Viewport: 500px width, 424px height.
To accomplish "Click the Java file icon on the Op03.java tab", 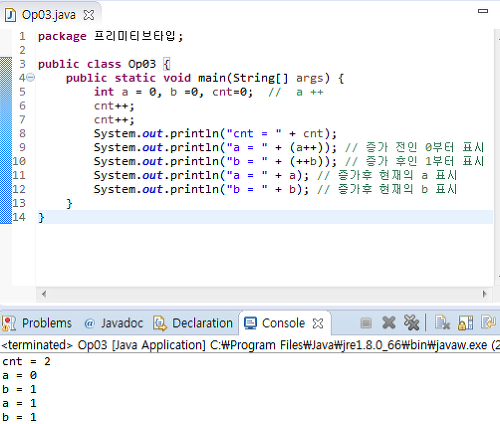I will tap(10, 15).
